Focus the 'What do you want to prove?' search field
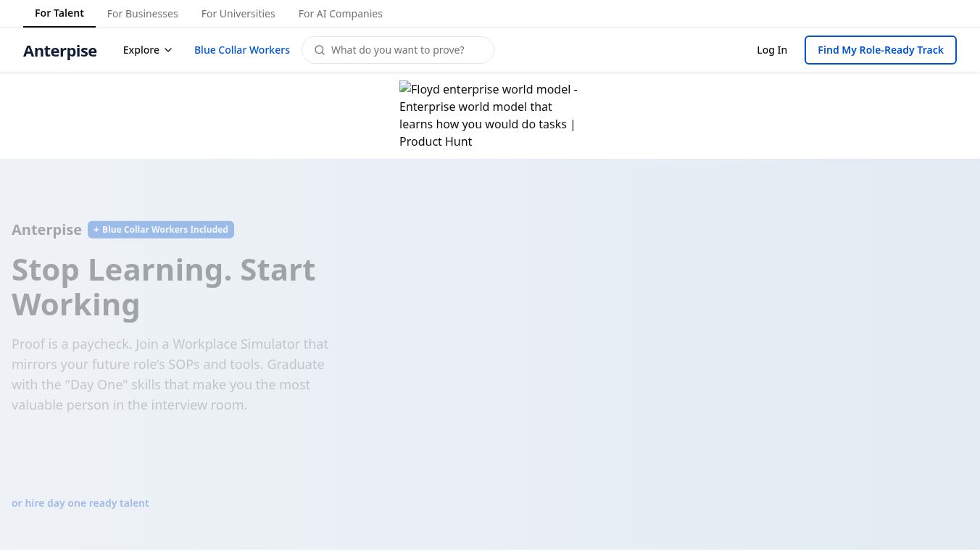The image size is (980, 551). pyautogui.click(x=398, y=50)
